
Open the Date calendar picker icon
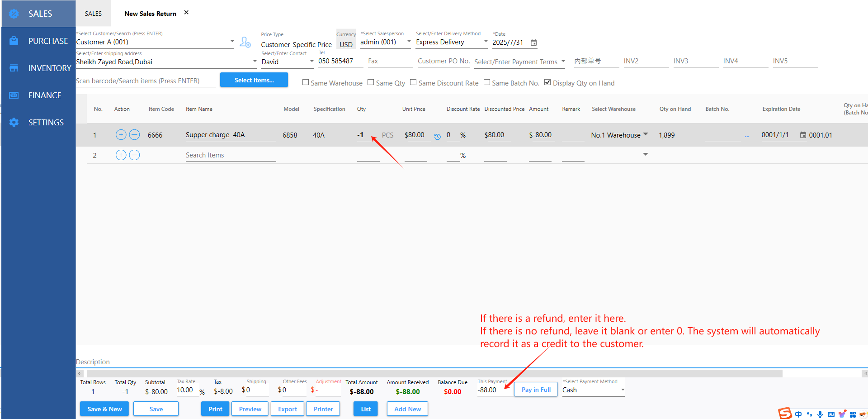click(x=533, y=43)
